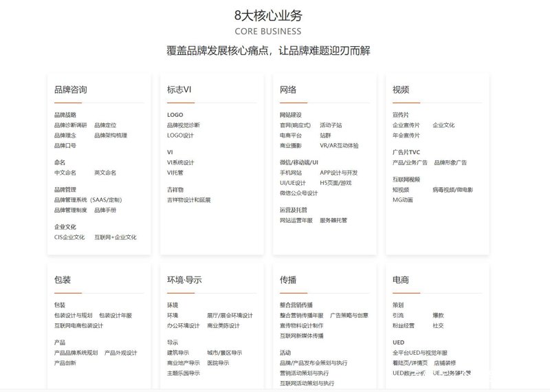Open 全平台UED与视觉年服
This screenshot has height=392, width=550.
point(420,353)
